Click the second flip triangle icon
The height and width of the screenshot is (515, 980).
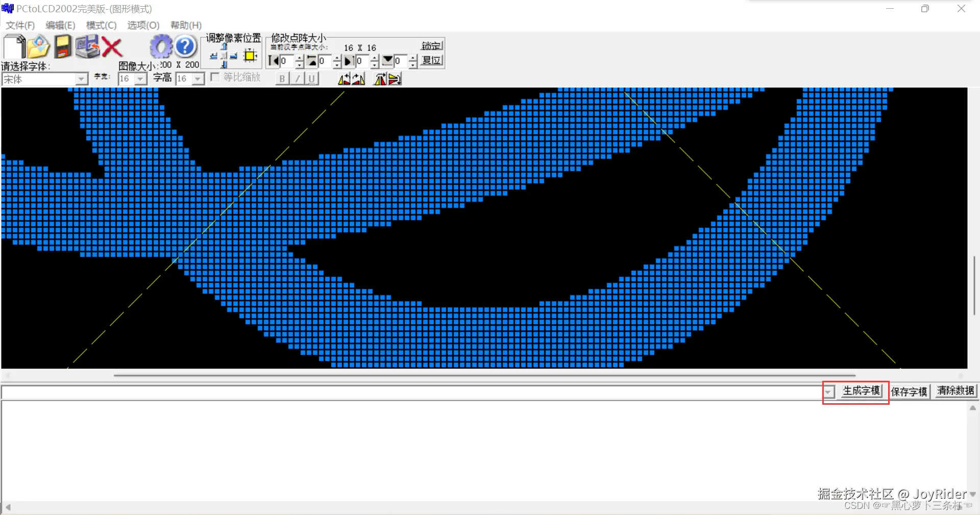coord(358,79)
